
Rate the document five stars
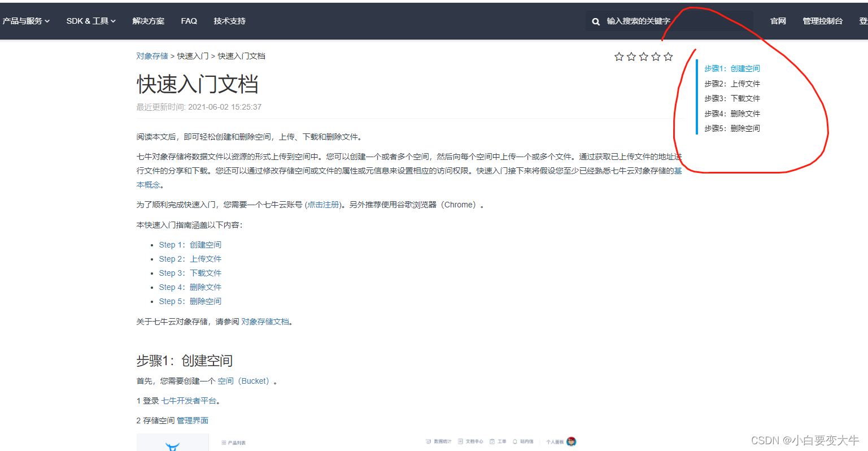click(x=668, y=57)
